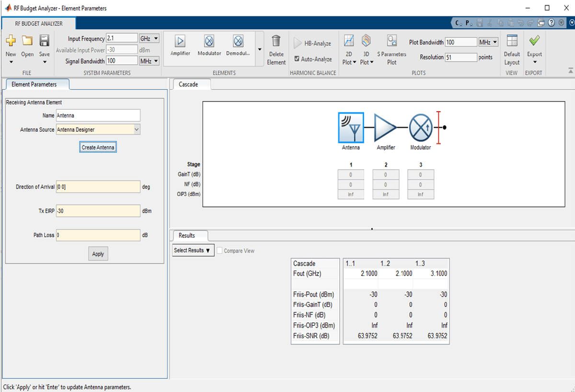Add an Amplifier element from gallery
Image resolution: width=575 pixels, height=392 pixels.
[x=180, y=42]
